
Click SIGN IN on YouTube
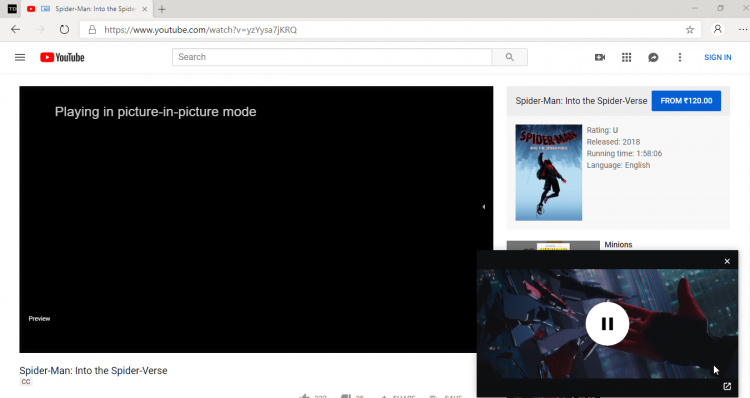(717, 57)
